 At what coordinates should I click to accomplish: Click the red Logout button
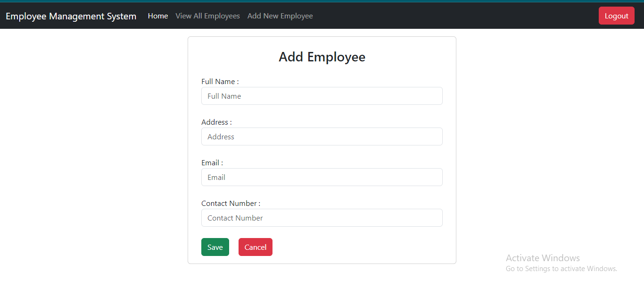coord(617,16)
